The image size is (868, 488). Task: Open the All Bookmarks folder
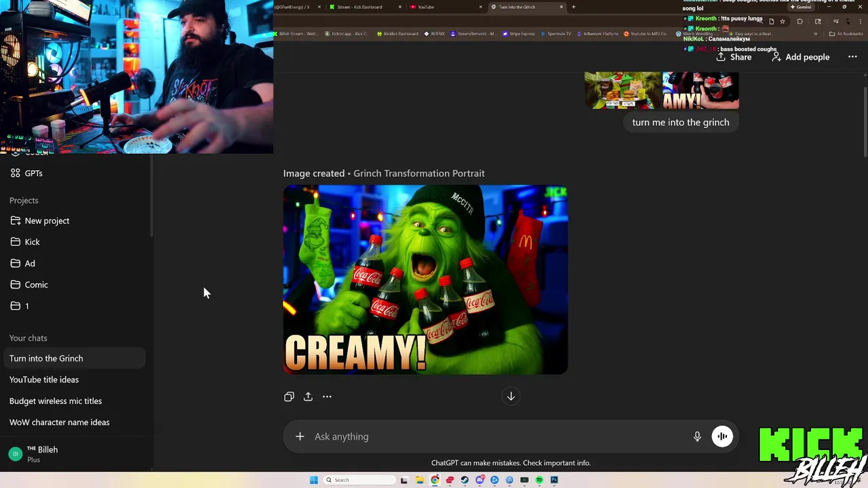pos(847,34)
